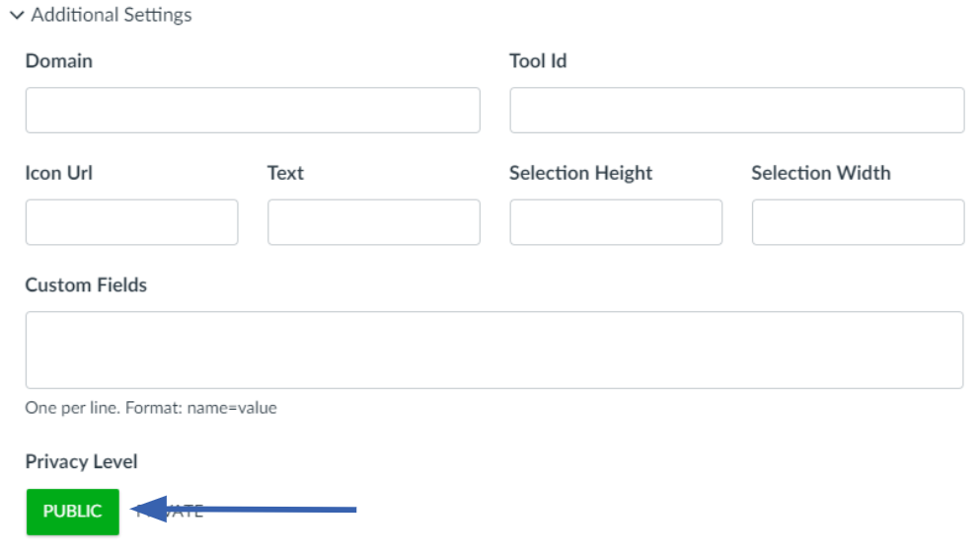Focus the Selection Height field
The image size is (980, 560).
click(616, 222)
